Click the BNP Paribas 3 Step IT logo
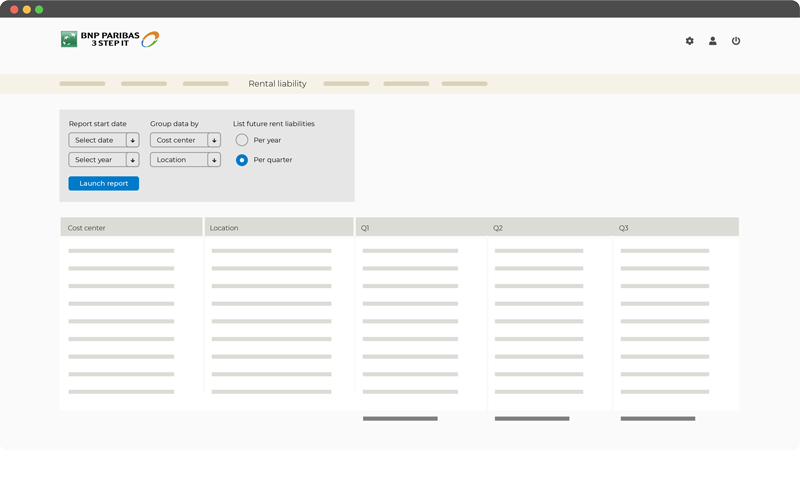Image resolution: width=800 pixels, height=480 pixels. (x=110, y=40)
